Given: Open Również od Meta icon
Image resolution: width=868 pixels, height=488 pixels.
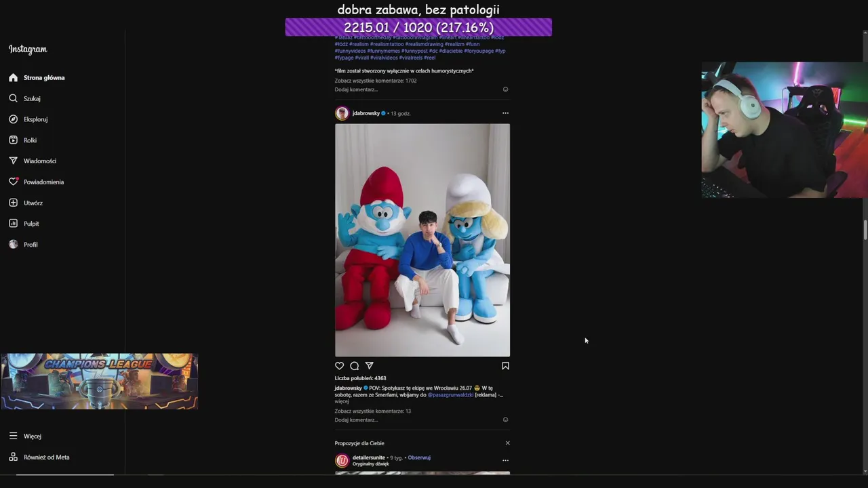Looking at the screenshot, I should point(13,457).
